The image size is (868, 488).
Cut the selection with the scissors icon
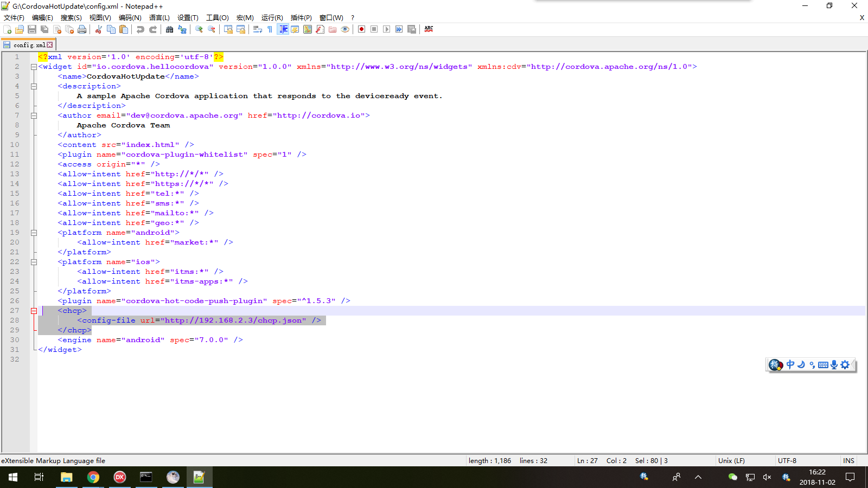(x=99, y=29)
